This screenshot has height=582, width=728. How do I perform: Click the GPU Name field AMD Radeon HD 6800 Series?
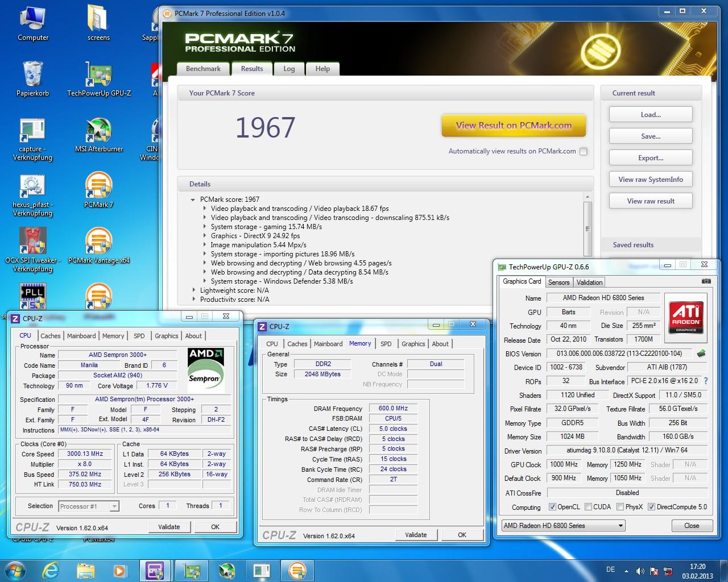(x=603, y=298)
